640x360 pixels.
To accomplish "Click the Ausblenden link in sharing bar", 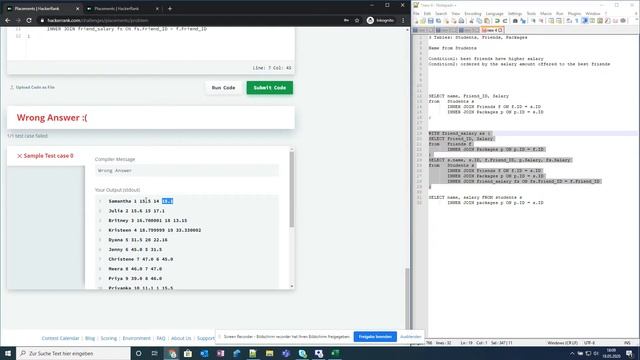I will 411,337.
